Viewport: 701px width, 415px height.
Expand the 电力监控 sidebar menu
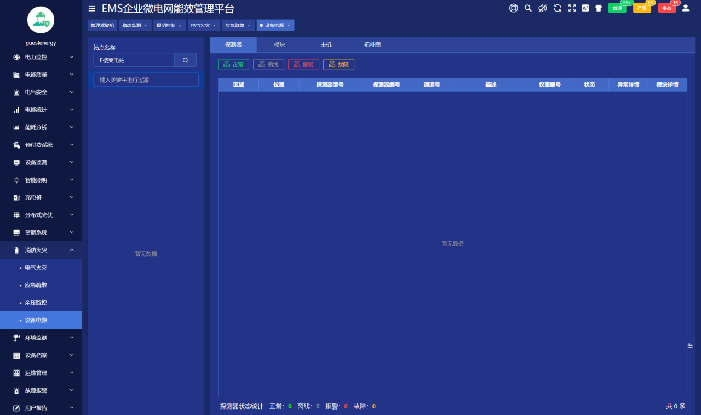[x=41, y=57]
